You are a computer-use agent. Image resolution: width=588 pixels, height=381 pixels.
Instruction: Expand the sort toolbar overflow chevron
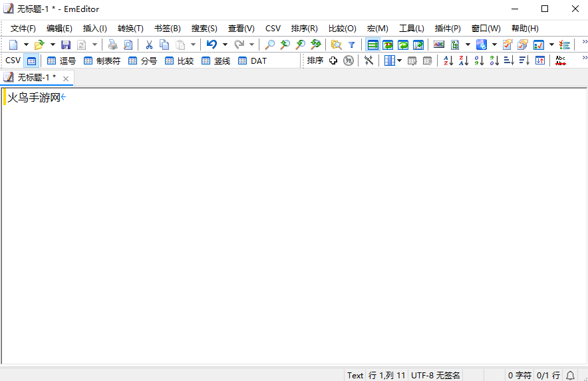(584, 57)
